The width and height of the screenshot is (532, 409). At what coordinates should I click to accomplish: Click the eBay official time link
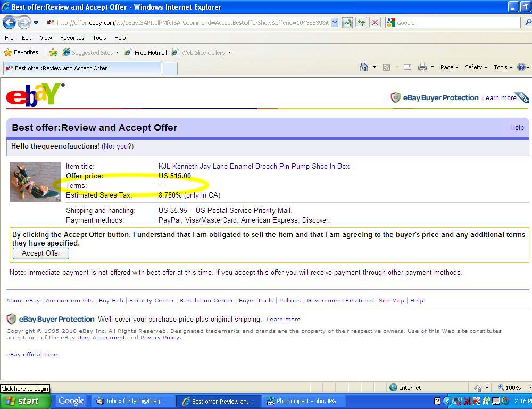(x=32, y=354)
